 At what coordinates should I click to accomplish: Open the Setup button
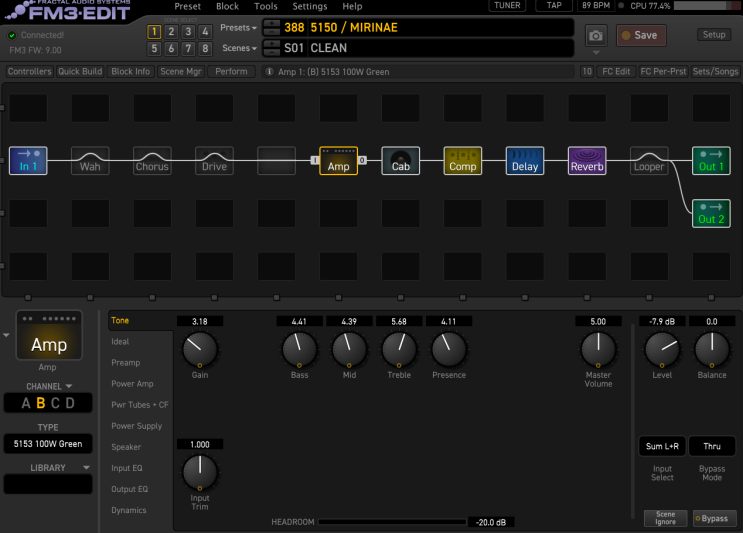(x=714, y=35)
